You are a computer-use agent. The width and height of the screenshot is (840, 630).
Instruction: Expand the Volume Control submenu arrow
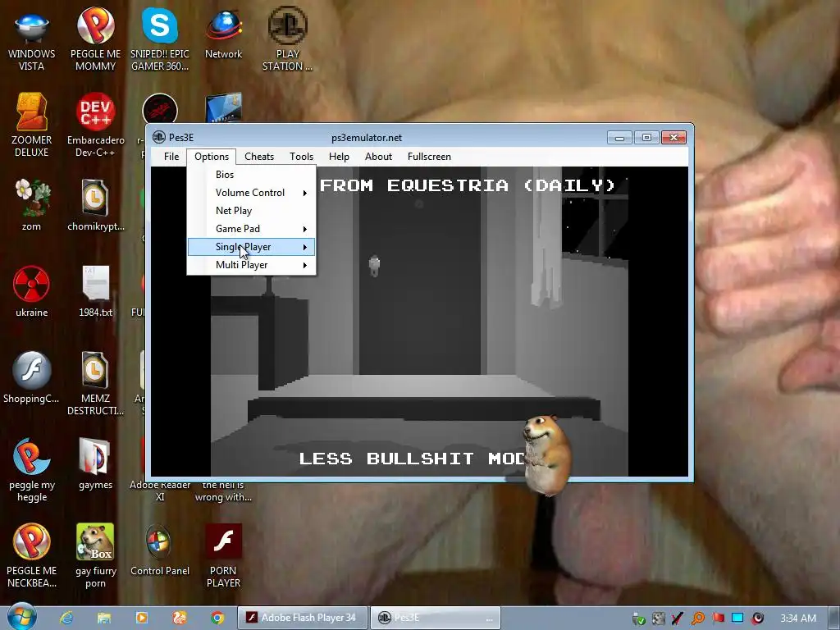coord(305,193)
